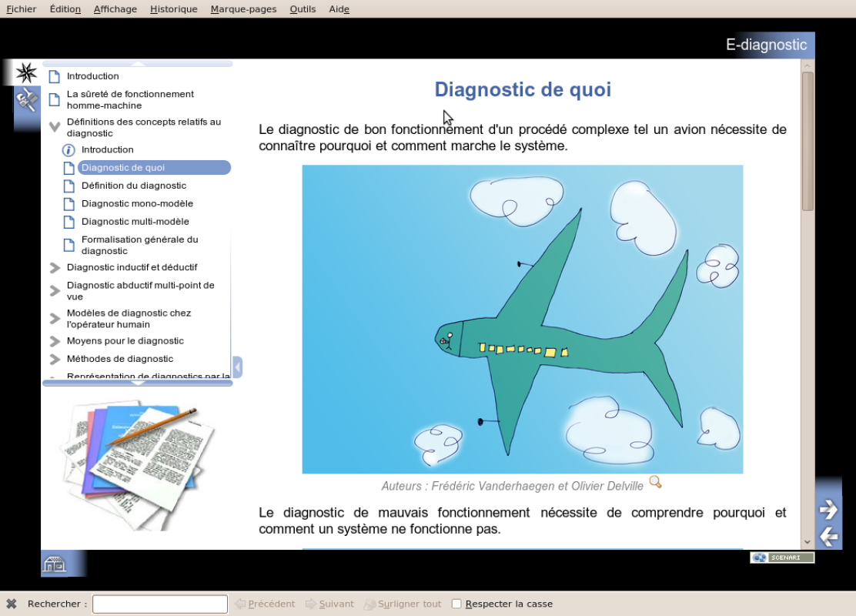Image resolution: width=856 pixels, height=616 pixels.
Task: Open the Outils menu
Action: [303, 8]
